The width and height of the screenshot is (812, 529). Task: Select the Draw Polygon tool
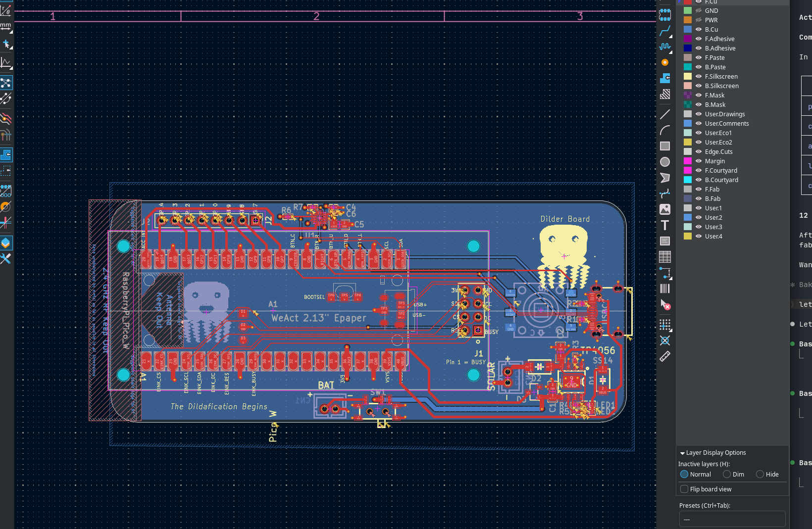[665, 178]
